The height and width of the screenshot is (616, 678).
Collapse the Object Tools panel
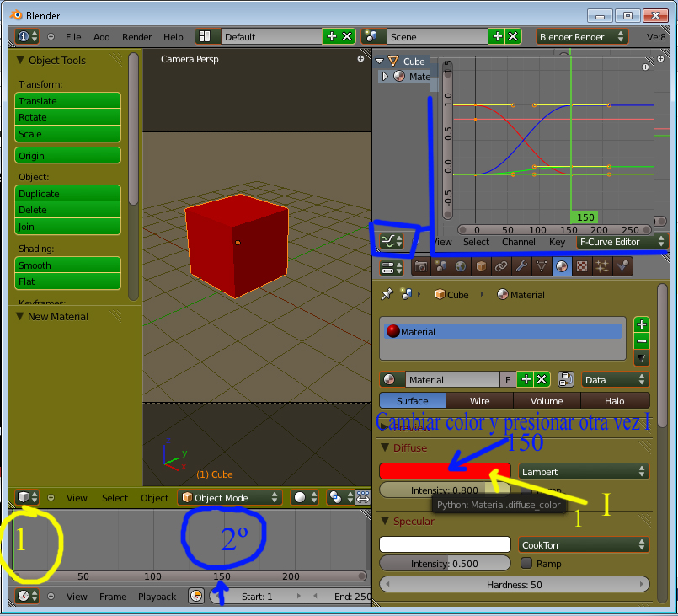click(x=20, y=60)
